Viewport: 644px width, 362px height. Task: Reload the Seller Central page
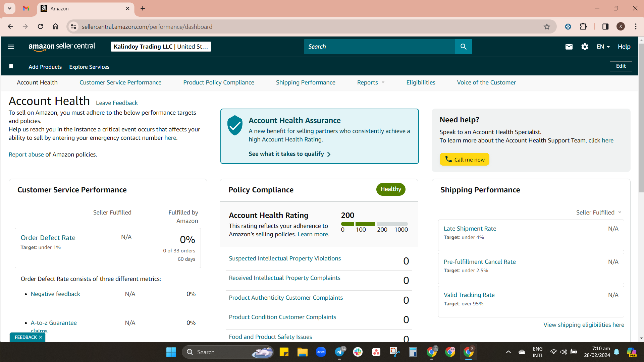coord(40,26)
